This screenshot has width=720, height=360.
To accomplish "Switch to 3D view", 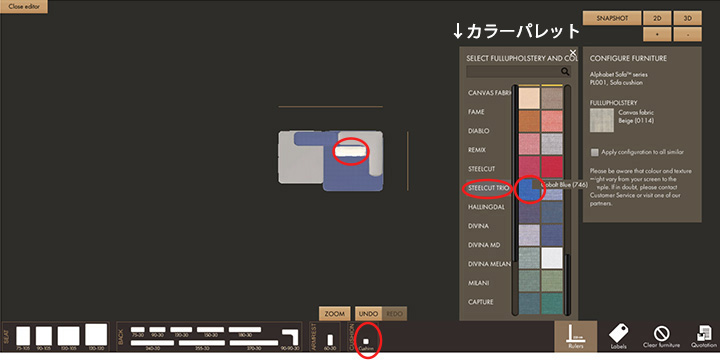I will pos(687,18).
